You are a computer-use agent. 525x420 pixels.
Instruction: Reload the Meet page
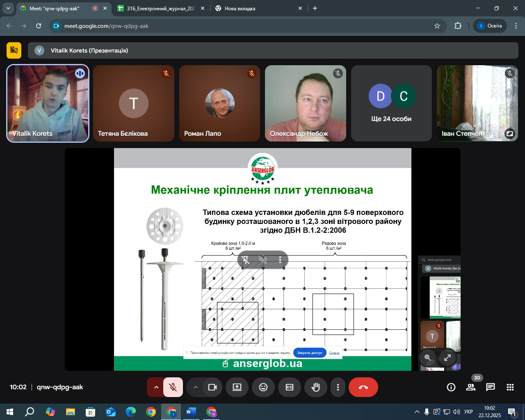coord(39,26)
